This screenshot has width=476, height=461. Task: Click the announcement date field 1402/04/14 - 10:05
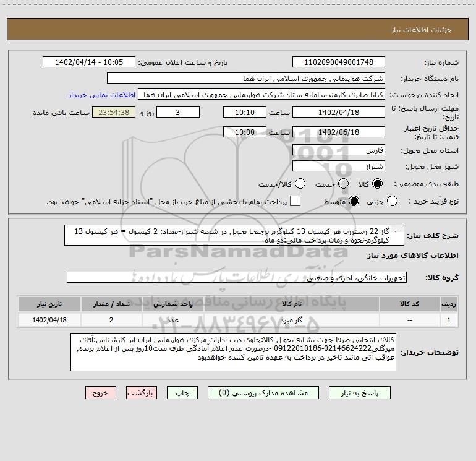pos(89,62)
